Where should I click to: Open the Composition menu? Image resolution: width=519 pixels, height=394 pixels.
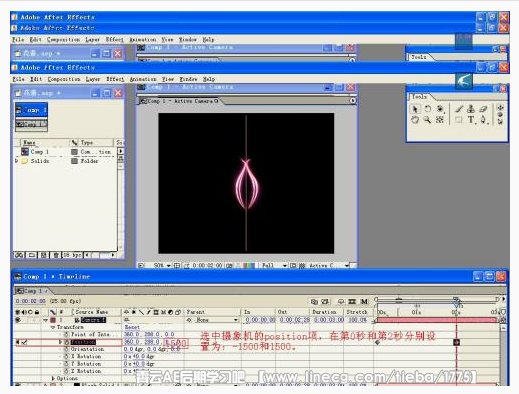tap(64, 79)
